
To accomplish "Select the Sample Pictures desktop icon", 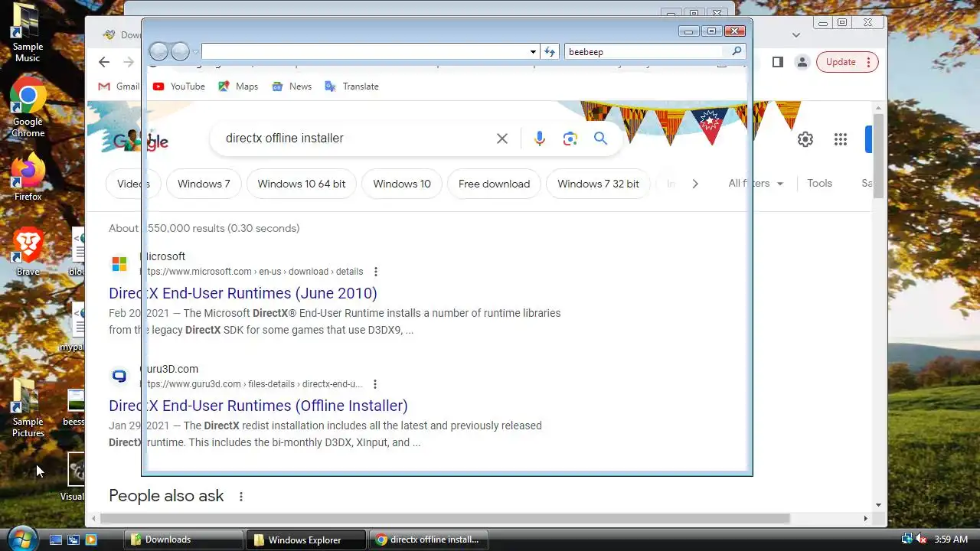I will [28, 407].
